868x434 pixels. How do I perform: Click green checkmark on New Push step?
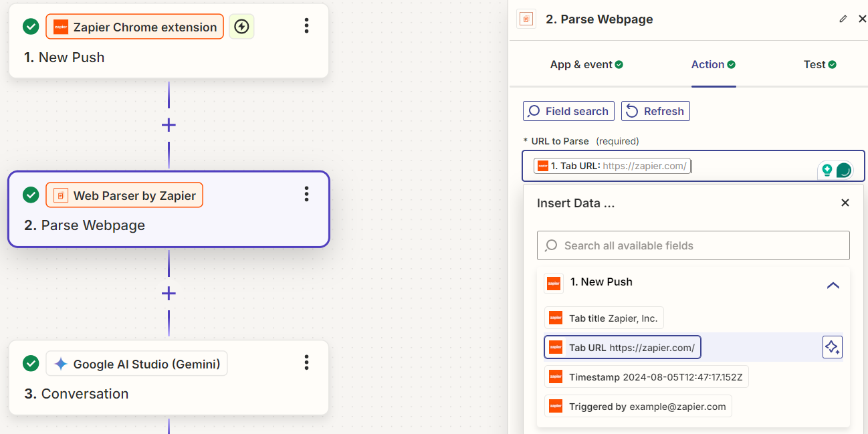[x=31, y=27]
